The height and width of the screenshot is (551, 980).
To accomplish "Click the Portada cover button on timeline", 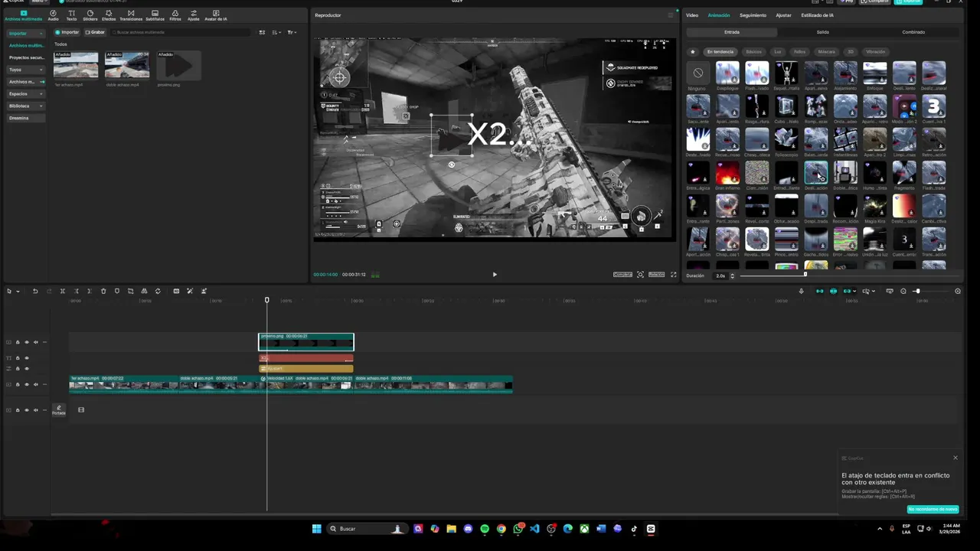I will click(x=59, y=409).
